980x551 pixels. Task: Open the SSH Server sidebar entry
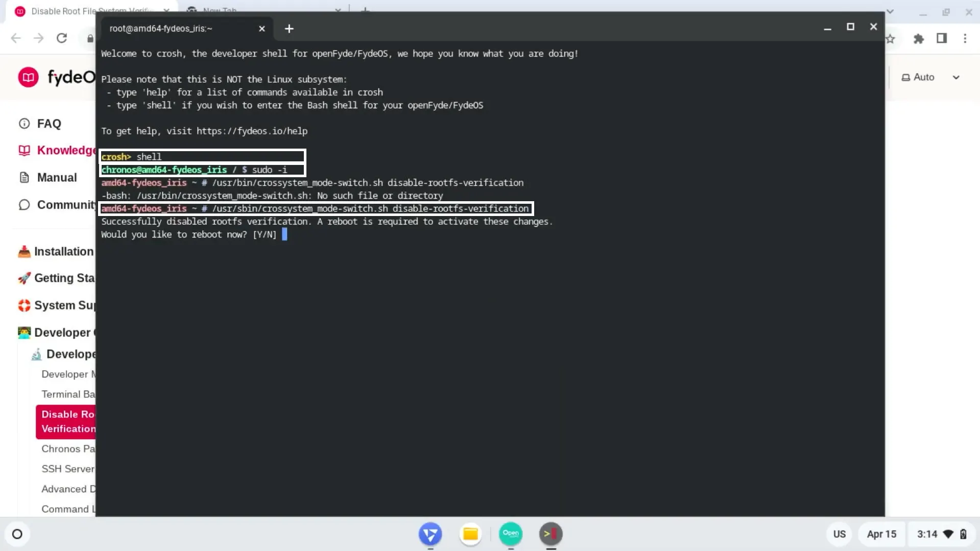point(67,468)
